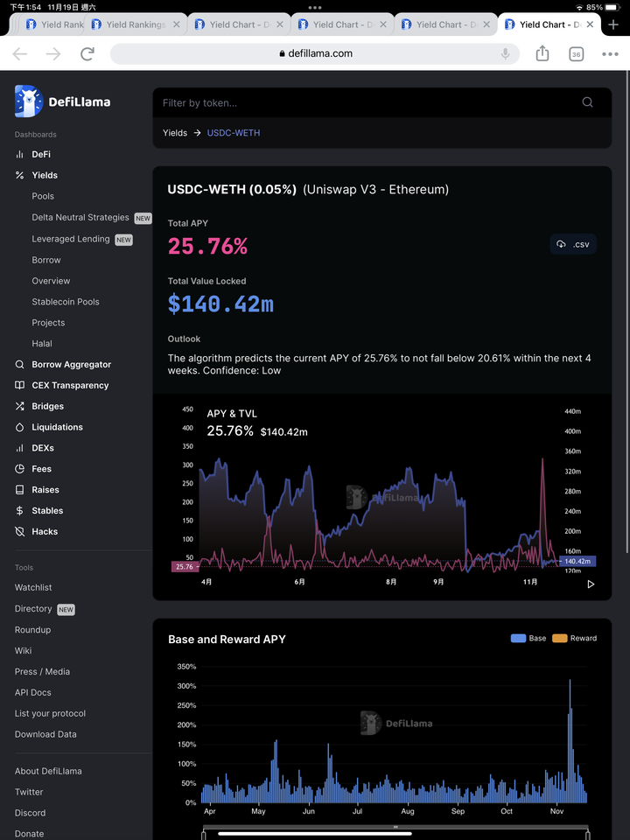The image size is (630, 840).
Task: Open the API Docs link
Action: 33,693
